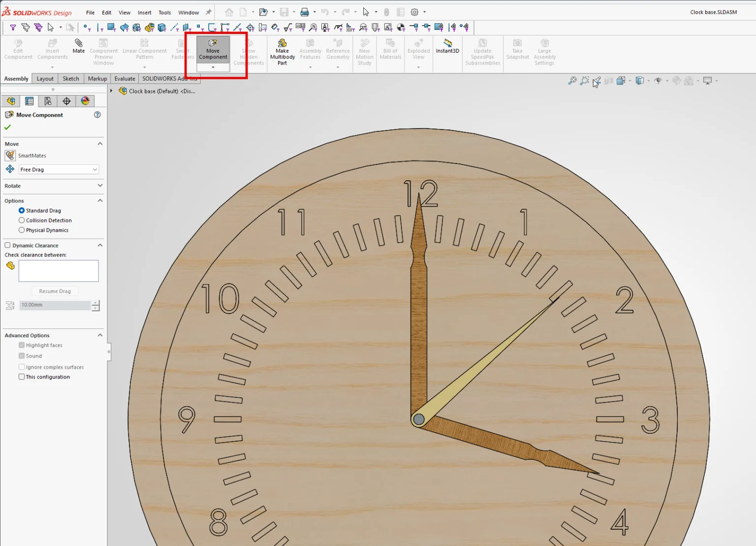This screenshot has height=546, width=756.
Task: Expand the Clock base tree node
Action: 112,91
